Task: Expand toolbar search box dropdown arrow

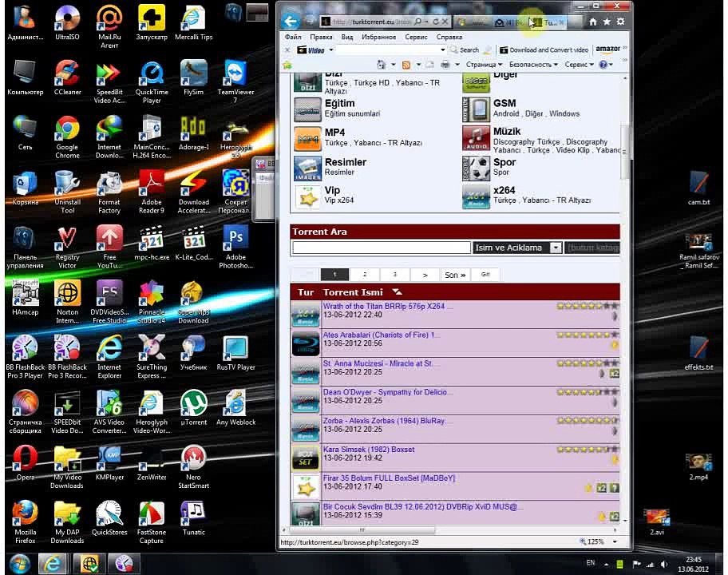Action: point(442,50)
